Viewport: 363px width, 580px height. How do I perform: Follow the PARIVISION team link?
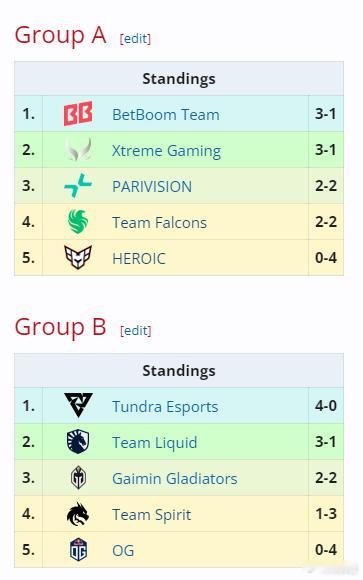152,186
